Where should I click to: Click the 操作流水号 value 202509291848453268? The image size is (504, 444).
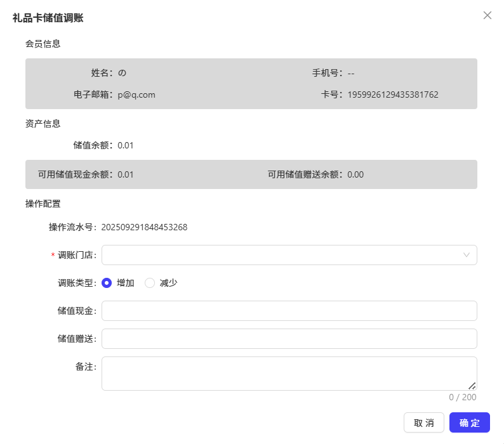tap(144, 228)
